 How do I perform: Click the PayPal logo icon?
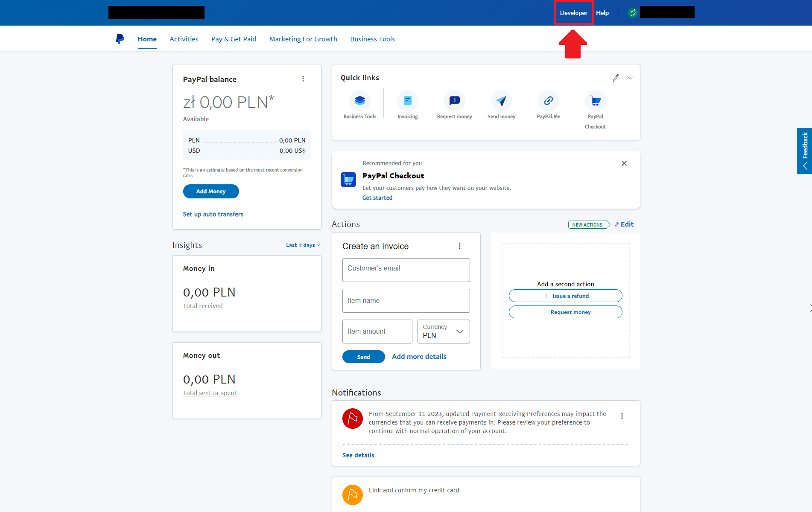pyautogui.click(x=120, y=39)
